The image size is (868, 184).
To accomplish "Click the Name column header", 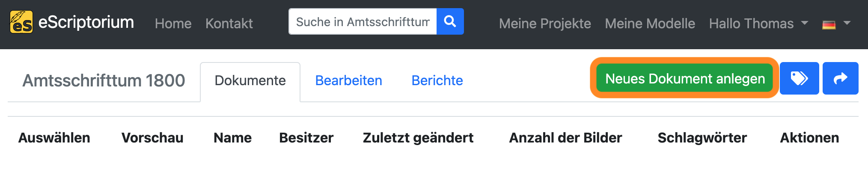I will pos(232,138).
